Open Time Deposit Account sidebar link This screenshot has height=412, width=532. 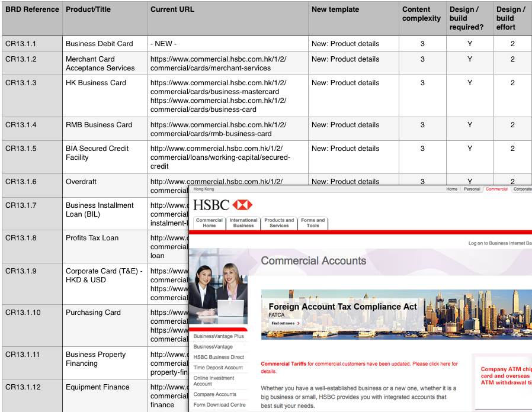tap(218, 368)
